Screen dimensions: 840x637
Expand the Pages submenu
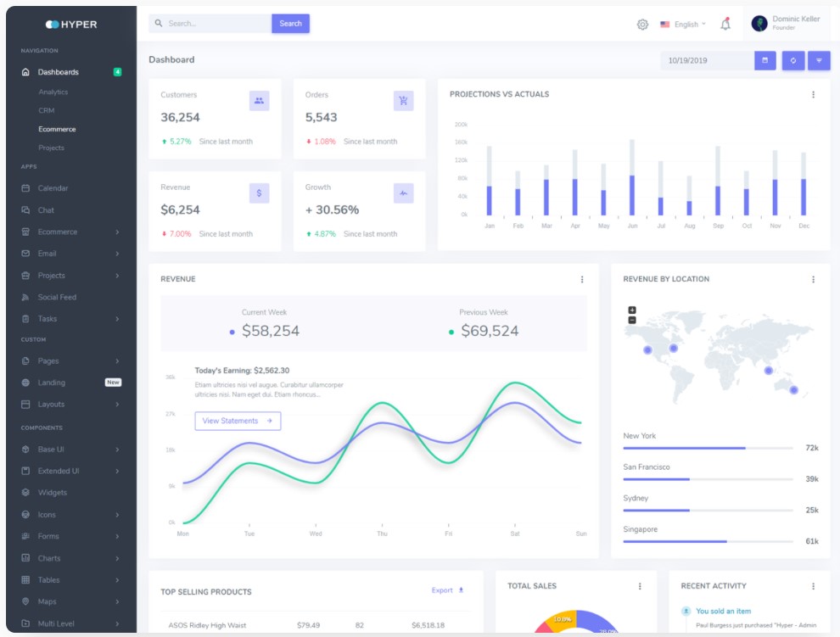pyautogui.click(x=117, y=361)
